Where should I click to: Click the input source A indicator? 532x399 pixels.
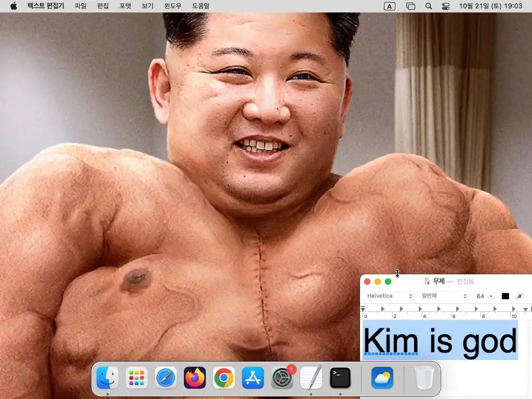389,6
